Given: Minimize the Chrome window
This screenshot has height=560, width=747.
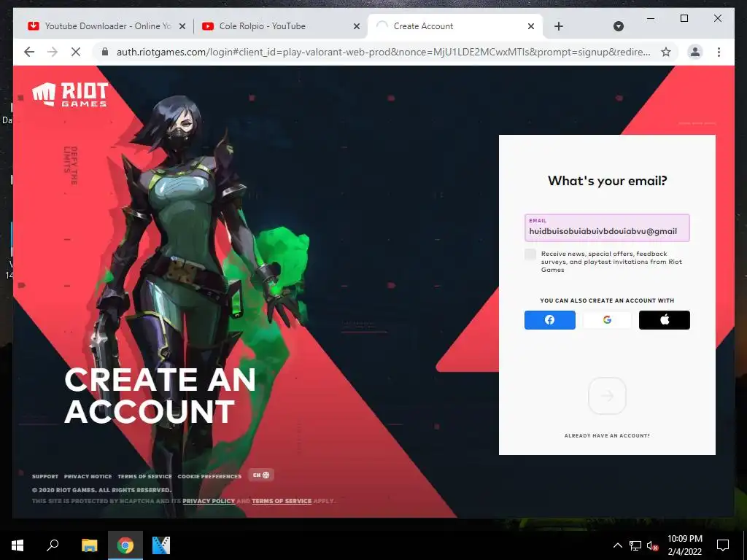Looking at the screenshot, I should tap(651, 18).
